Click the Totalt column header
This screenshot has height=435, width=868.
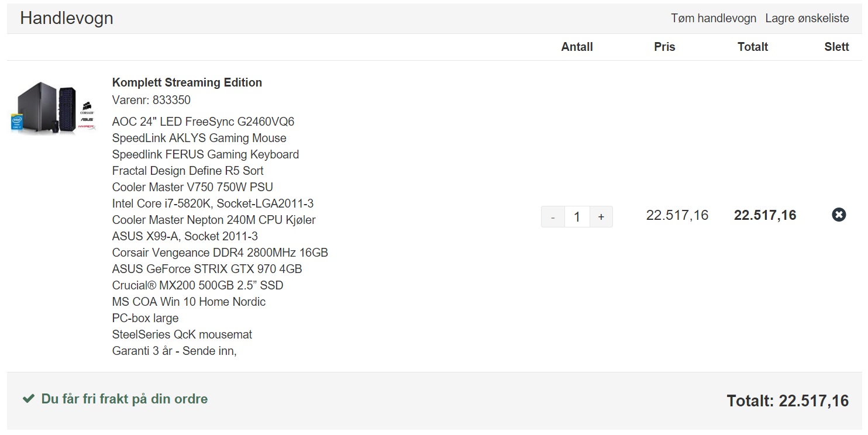(x=753, y=47)
